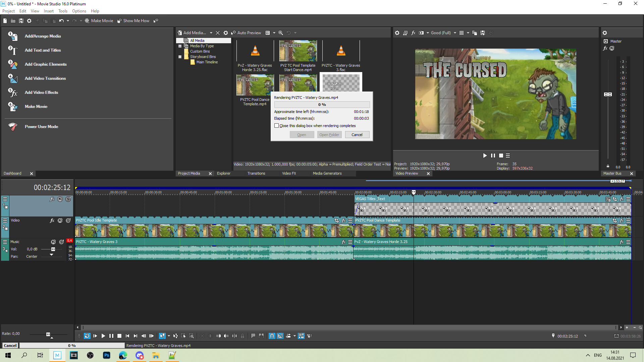Click the New project icon in main toolbar
This screenshot has height=362, width=644.
[x=5, y=21]
